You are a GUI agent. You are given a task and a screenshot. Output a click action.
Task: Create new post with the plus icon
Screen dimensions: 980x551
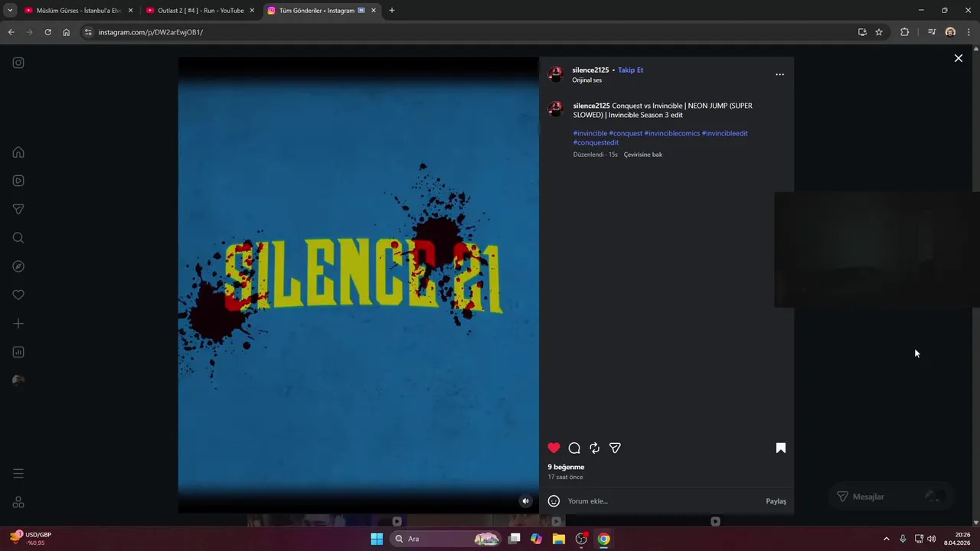pos(18,324)
